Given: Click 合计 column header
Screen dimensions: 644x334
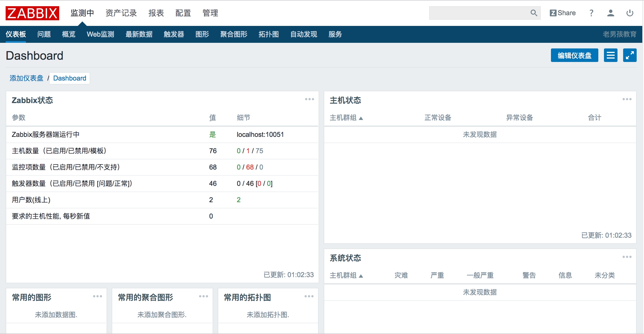Looking at the screenshot, I should [x=595, y=118].
